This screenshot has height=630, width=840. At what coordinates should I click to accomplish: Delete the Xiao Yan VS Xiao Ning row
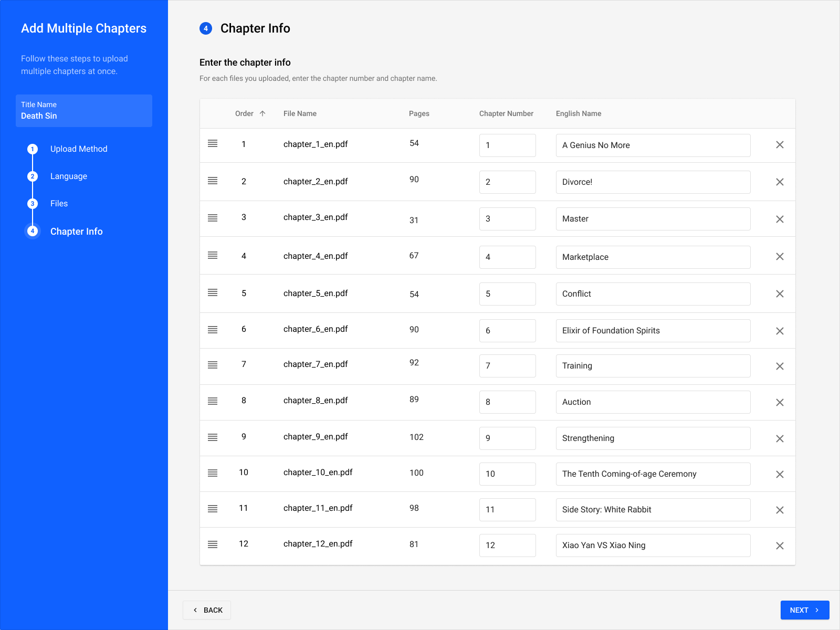pos(780,546)
